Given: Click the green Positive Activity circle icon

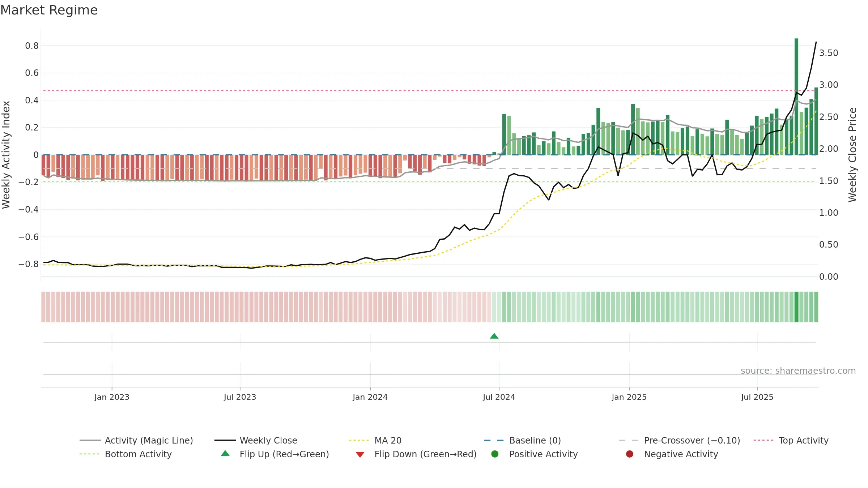Looking at the screenshot, I should pos(495,454).
